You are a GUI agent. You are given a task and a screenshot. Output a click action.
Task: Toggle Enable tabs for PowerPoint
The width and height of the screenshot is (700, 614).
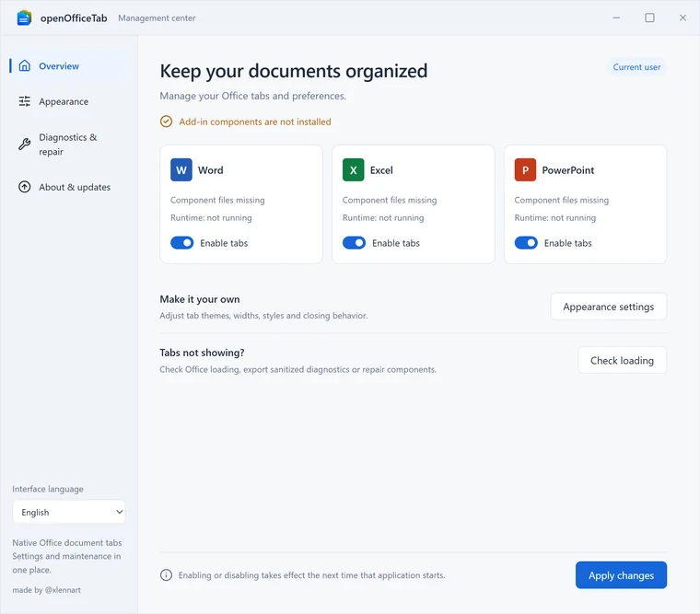pos(526,243)
